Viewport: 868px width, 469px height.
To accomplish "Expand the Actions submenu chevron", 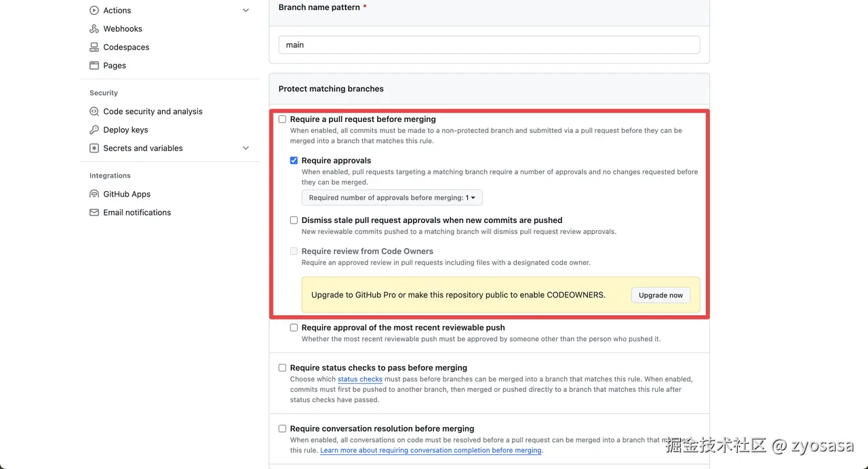I will (245, 10).
